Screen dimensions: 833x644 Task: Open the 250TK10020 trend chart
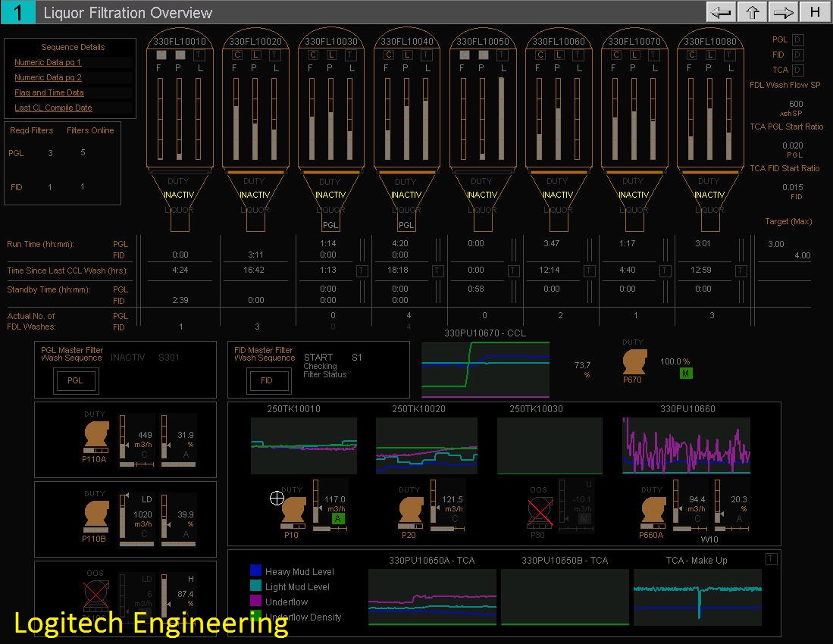click(427, 446)
